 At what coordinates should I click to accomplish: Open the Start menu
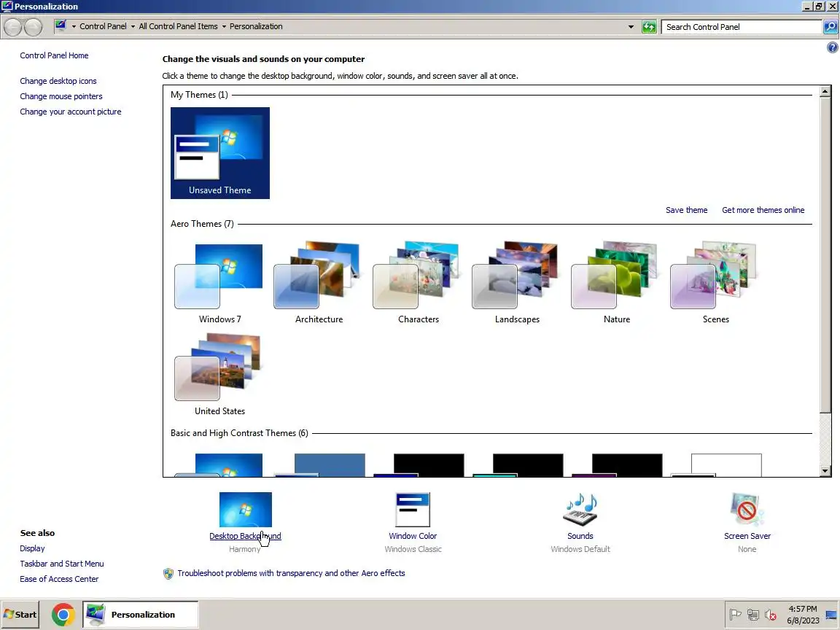tap(20, 615)
